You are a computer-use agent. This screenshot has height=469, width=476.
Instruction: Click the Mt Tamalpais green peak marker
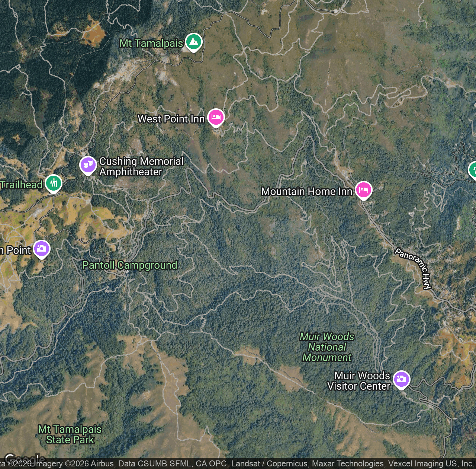(x=194, y=42)
